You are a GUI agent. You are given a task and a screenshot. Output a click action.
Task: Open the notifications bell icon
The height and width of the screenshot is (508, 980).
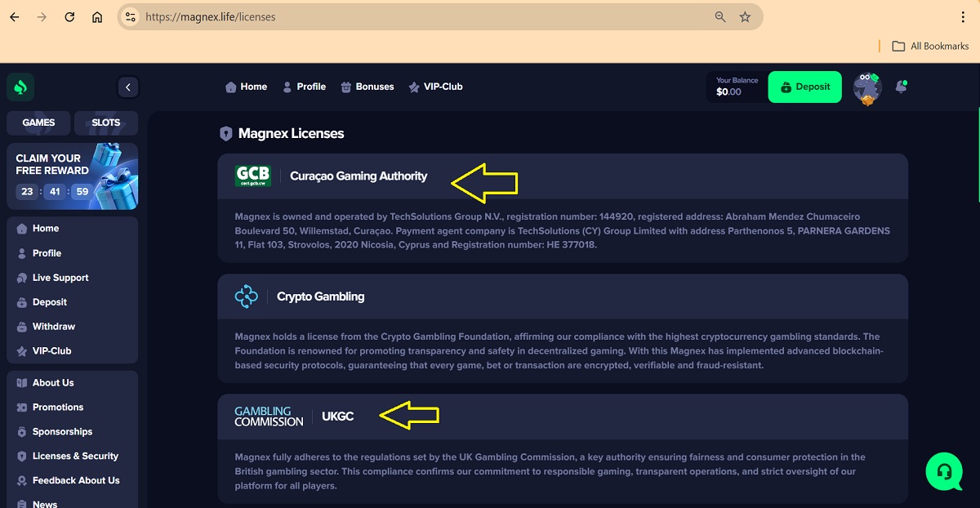click(901, 87)
